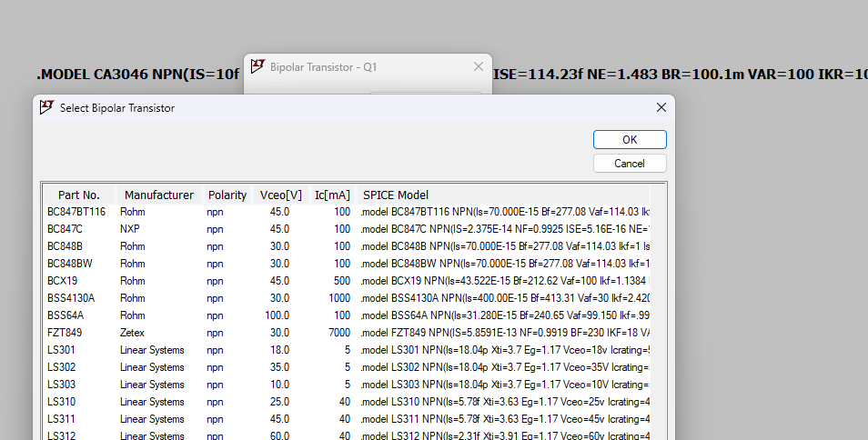Close the Bipolar Transistor - Q1 window
Screen dimensions: 868x440
[x=479, y=67]
